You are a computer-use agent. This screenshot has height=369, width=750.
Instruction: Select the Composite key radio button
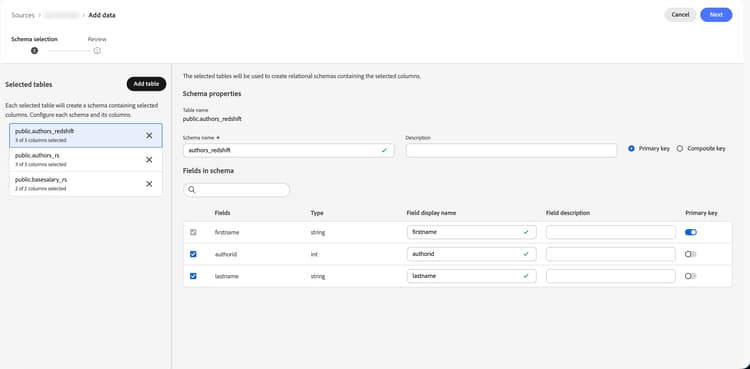point(680,149)
